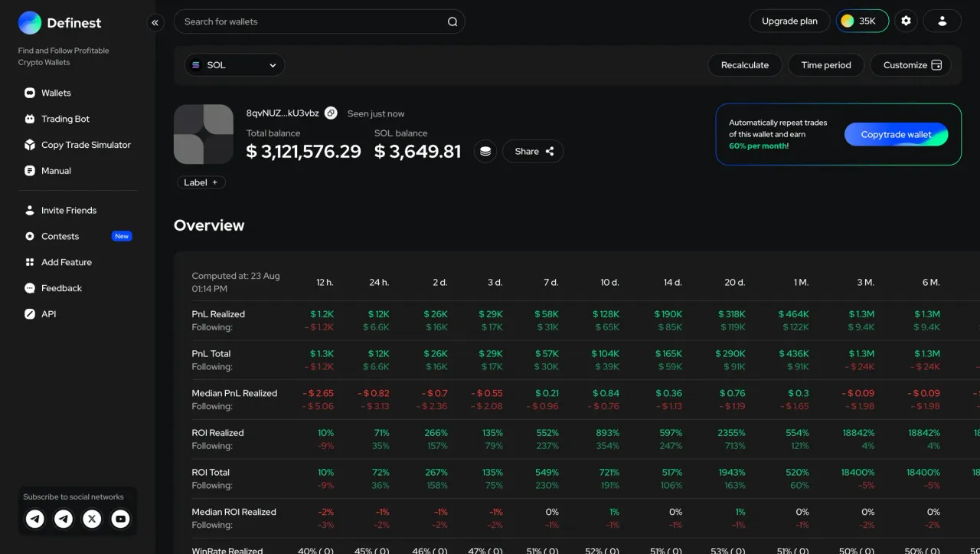
Task: Open the settings gear icon
Action: (x=906, y=21)
